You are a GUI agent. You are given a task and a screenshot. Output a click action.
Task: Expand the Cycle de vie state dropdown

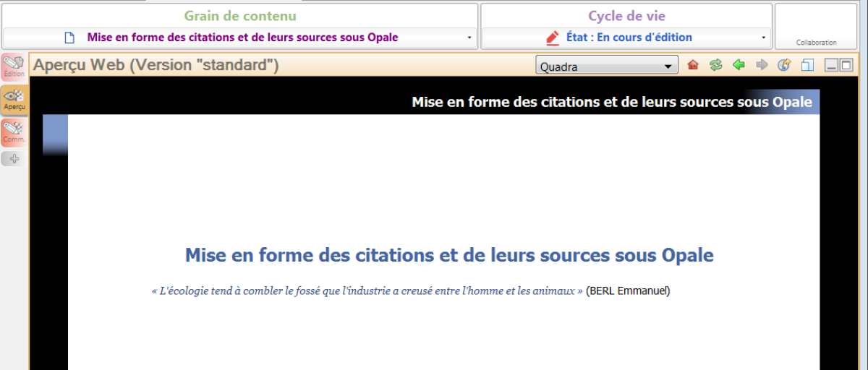(763, 38)
